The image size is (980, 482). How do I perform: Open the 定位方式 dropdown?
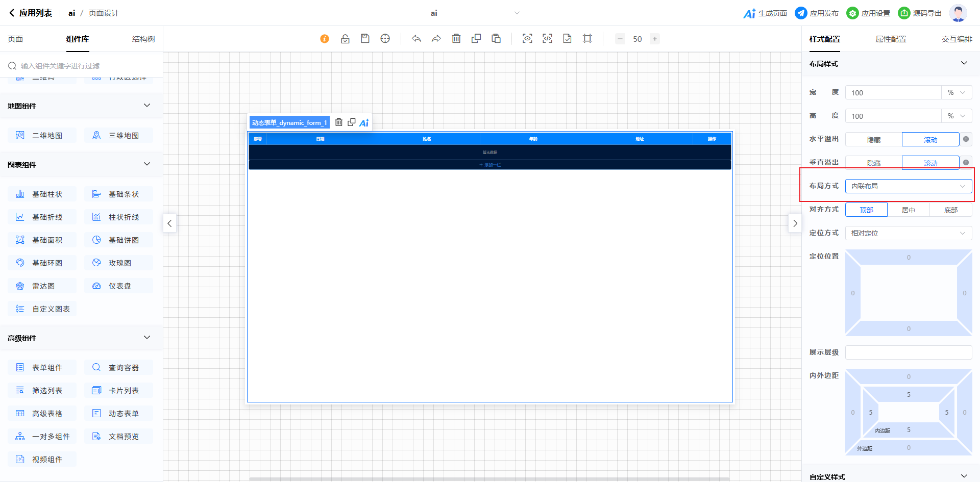[908, 233]
